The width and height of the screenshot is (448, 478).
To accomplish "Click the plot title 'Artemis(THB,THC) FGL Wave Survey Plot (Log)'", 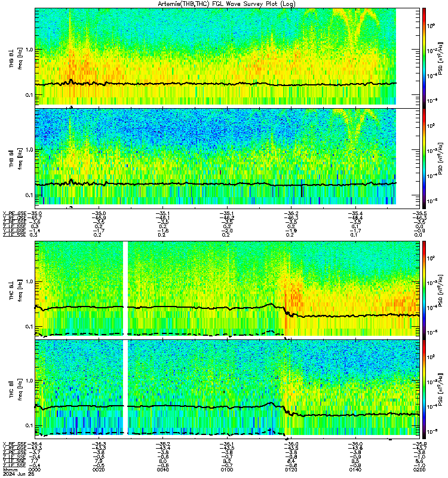I will click(x=226, y=4).
